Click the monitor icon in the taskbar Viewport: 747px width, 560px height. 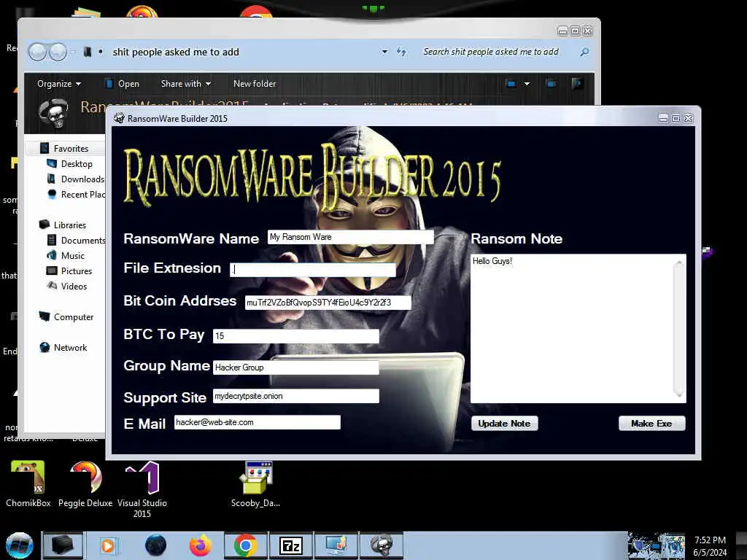pos(336,545)
